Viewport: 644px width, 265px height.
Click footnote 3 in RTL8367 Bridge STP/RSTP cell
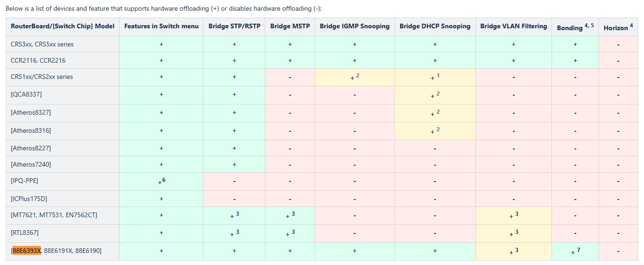point(237,232)
